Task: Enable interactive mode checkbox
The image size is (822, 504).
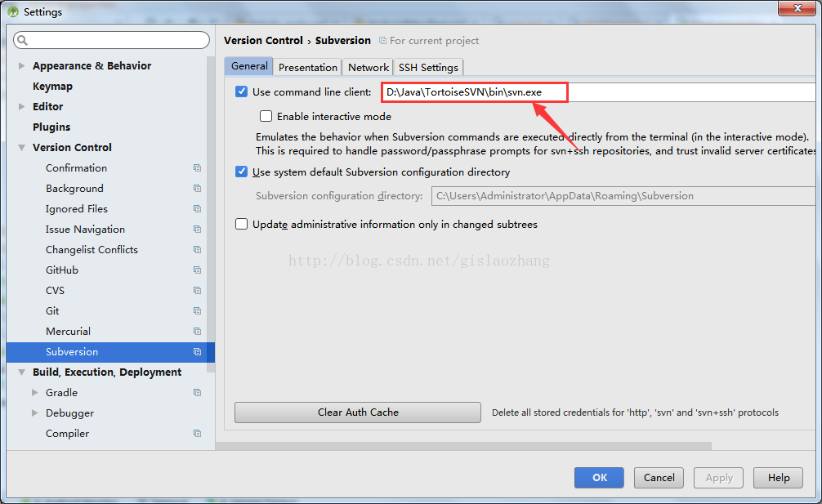Action: 266,116
